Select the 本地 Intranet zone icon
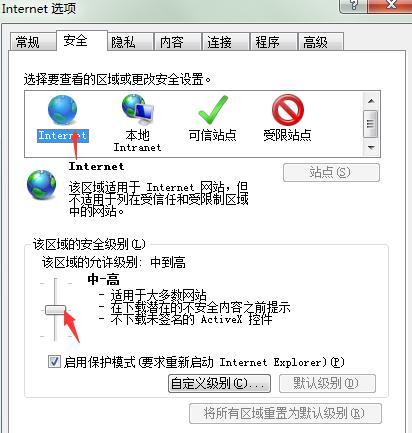Viewport: 412px width, 433px height. 137,107
